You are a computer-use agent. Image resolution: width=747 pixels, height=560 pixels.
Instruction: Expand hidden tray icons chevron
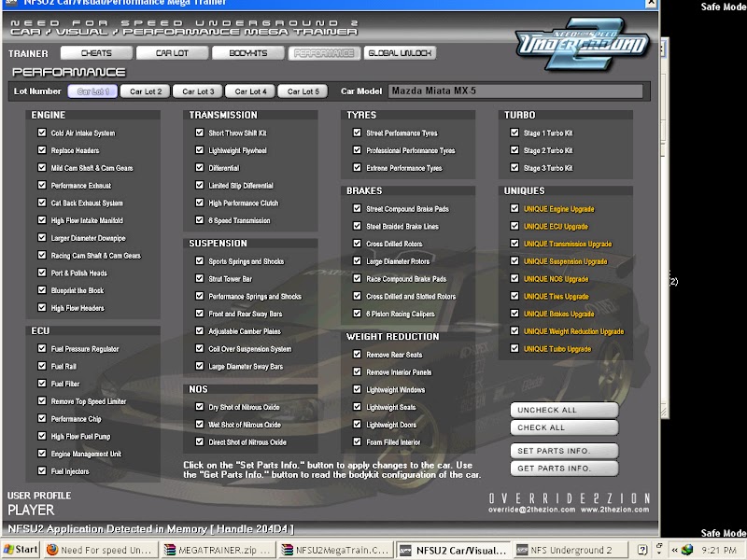point(674,550)
